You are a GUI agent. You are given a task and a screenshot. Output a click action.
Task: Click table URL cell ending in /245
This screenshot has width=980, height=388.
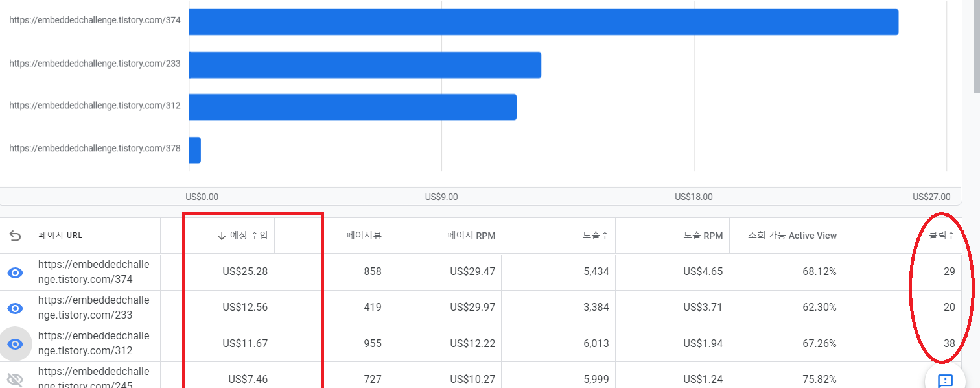pyautogui.click(x=93, y=378)
